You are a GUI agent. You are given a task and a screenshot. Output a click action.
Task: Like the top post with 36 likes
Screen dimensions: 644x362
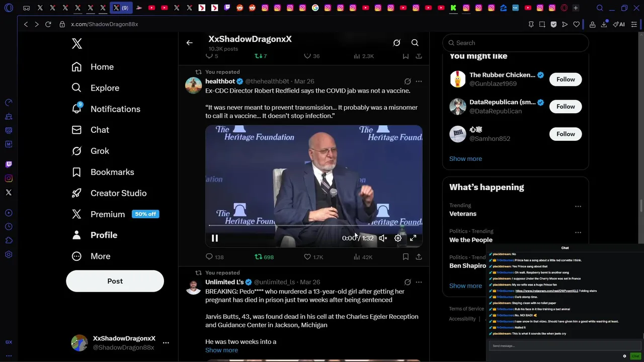[x=312, y=56]
